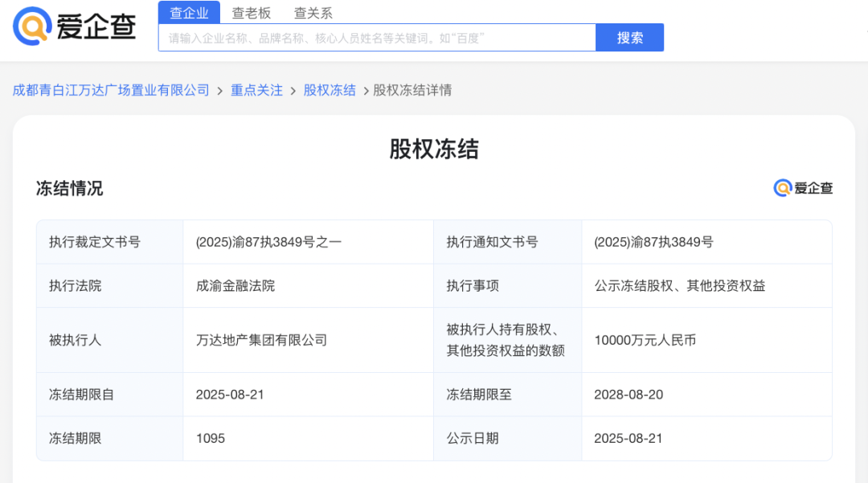The image size is (868, 483).
Task: Focus the company name search input field
Action: (x=377, y=38)
